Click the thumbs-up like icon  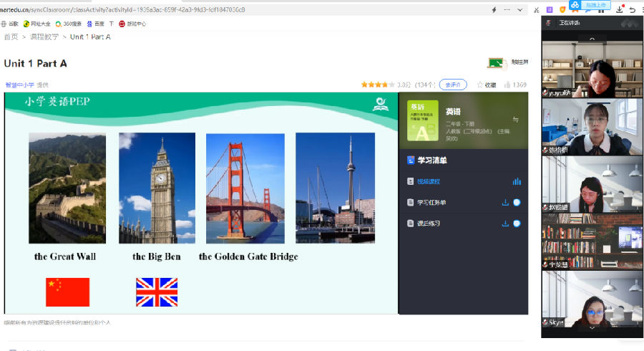(507, 85)
